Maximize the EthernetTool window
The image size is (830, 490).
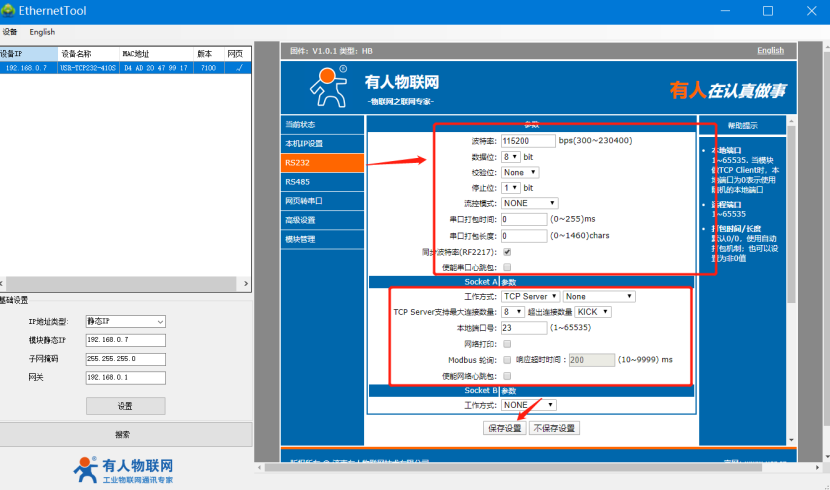[768, 11]
